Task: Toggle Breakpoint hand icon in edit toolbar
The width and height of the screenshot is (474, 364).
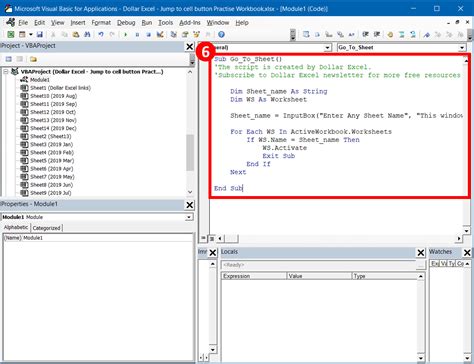Action: pos(390,34)
